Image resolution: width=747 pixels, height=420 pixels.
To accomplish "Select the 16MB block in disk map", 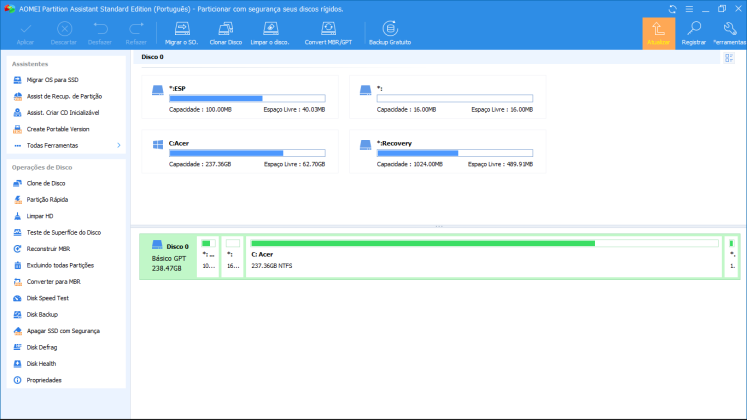I will 232,257.
